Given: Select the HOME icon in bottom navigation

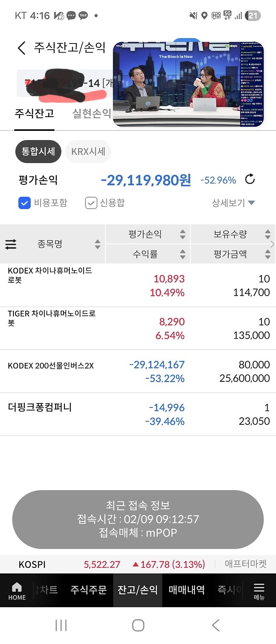Looking at the screenshot, I should point(16,589).
